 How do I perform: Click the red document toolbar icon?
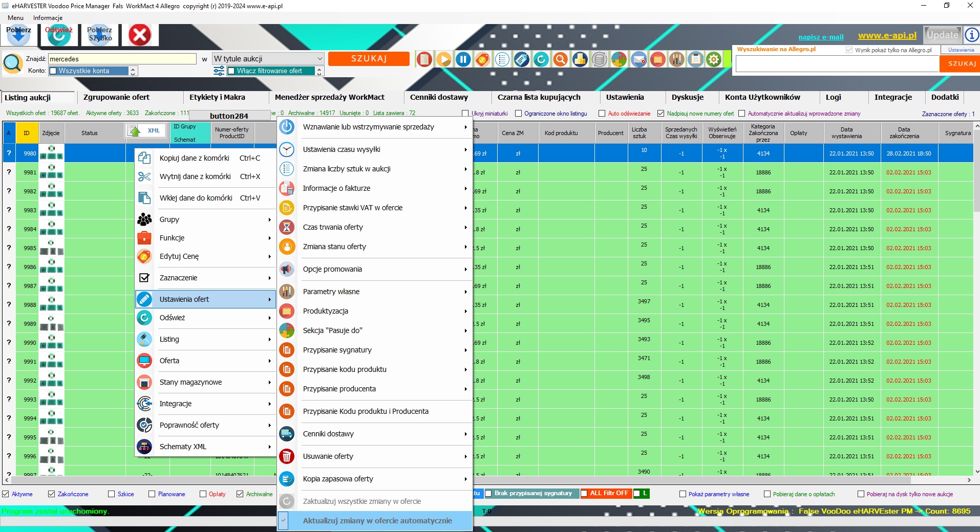point(424,59)
